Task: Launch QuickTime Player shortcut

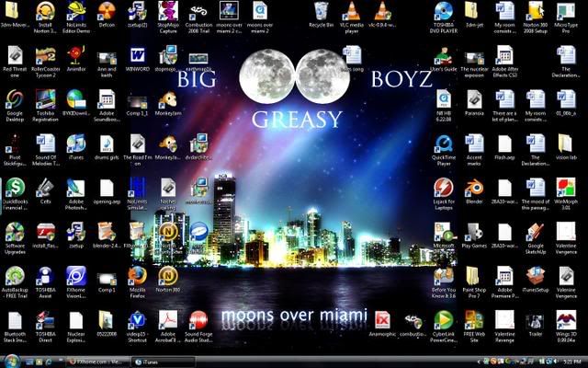Action: (444, 150)
